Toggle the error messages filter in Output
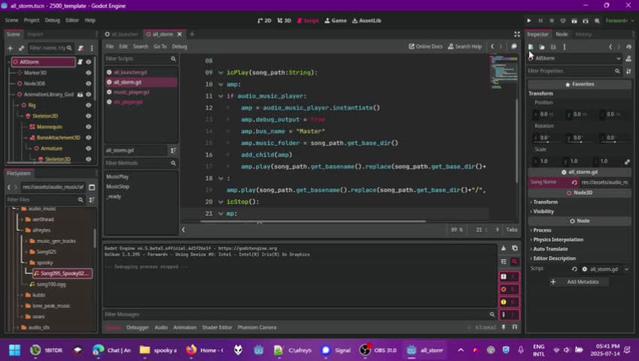This screenshot has height=361, width=639. tap(509, 289)
